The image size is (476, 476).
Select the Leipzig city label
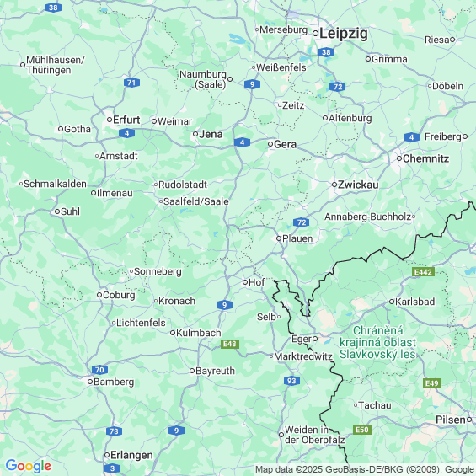(344, 33)
